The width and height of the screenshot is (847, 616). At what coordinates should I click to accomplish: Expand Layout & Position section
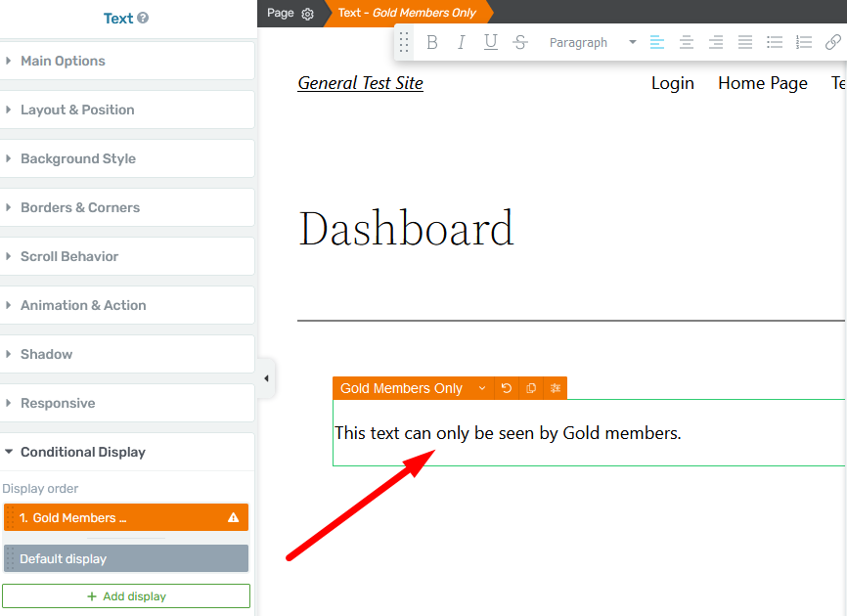127,110
